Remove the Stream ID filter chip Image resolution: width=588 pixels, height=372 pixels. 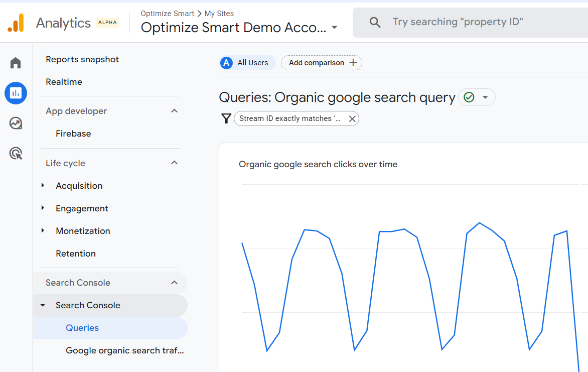click(x=352, y=118)
